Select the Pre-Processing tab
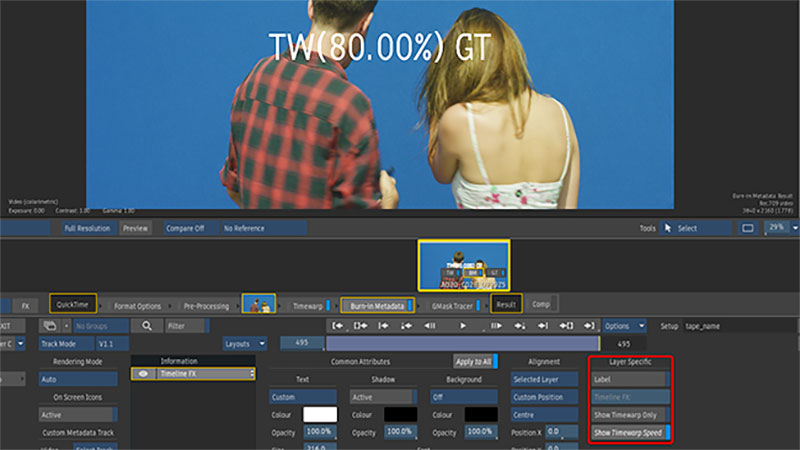Image resolution: width=800 pixels, height=450 pixels. coord(206,306)
